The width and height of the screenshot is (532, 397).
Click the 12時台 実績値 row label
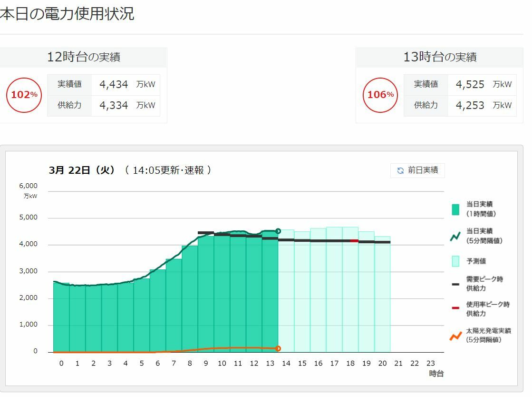[x=69, y=84]
